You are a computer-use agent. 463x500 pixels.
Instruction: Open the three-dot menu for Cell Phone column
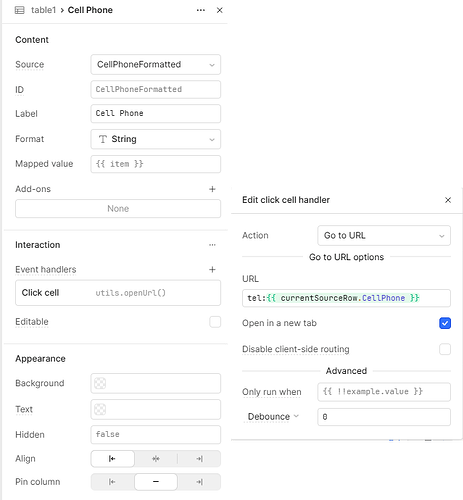pos(201,10)
